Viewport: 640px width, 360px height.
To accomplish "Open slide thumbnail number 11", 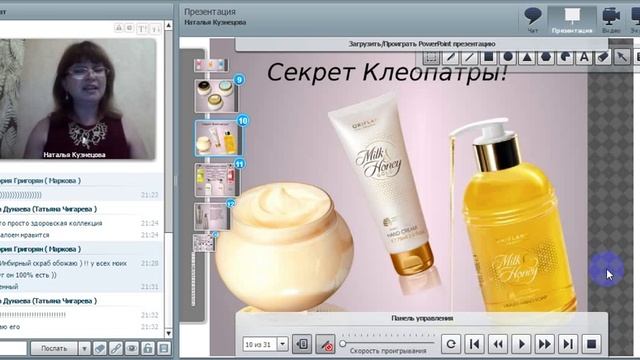I will [216, 180].
